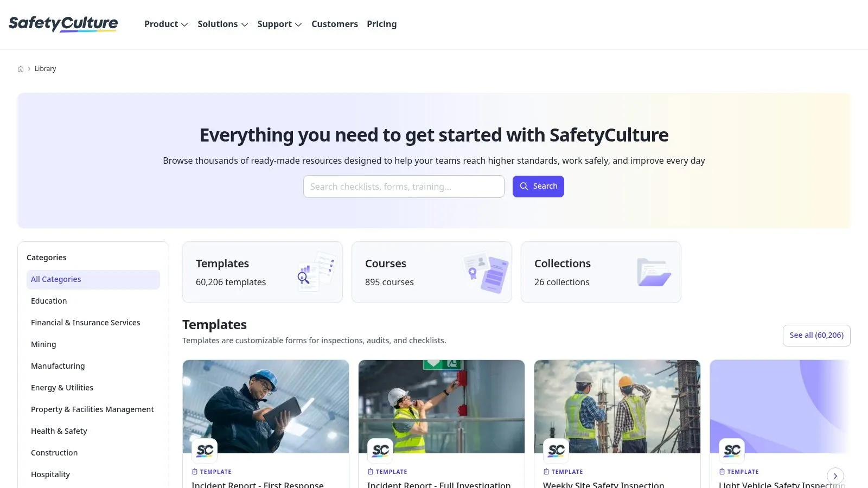This screenshot has height=488, width=868.
Task: Select Financial & Insurance Services category
Action: tap(93, 323)
